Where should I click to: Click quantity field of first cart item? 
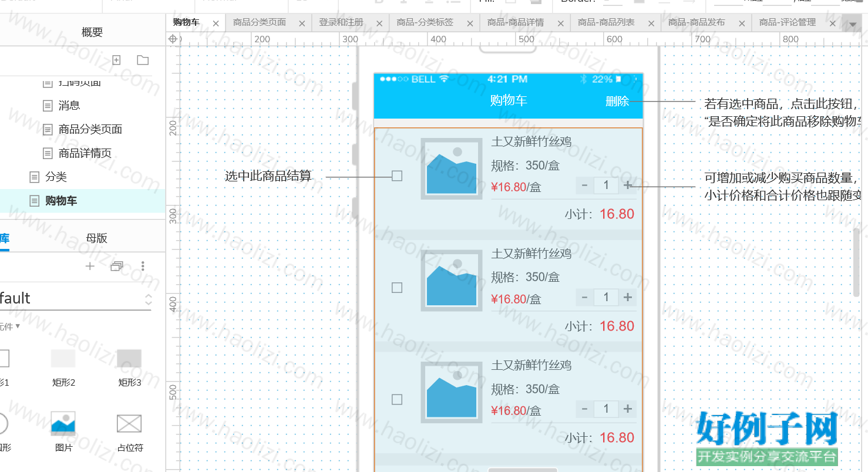[x=606, y=186]
